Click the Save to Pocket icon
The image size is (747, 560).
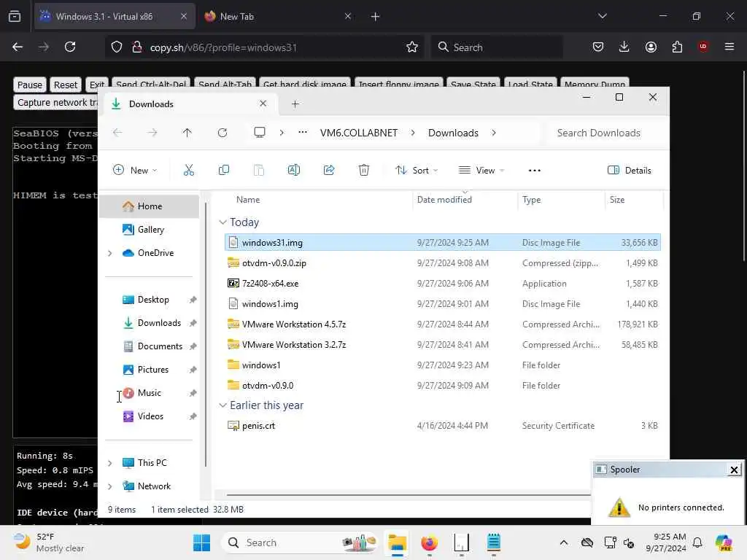[598, 47]
